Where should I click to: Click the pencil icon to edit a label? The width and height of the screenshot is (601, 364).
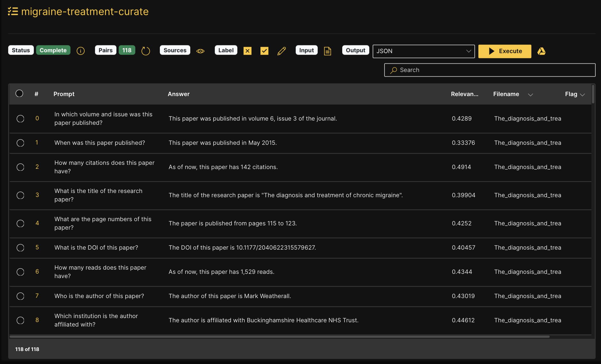point(281,51)
